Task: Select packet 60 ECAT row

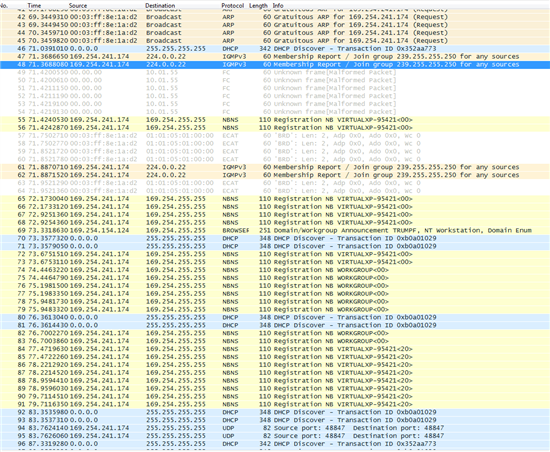Action: pyautogui.click(x=275, y=159)
